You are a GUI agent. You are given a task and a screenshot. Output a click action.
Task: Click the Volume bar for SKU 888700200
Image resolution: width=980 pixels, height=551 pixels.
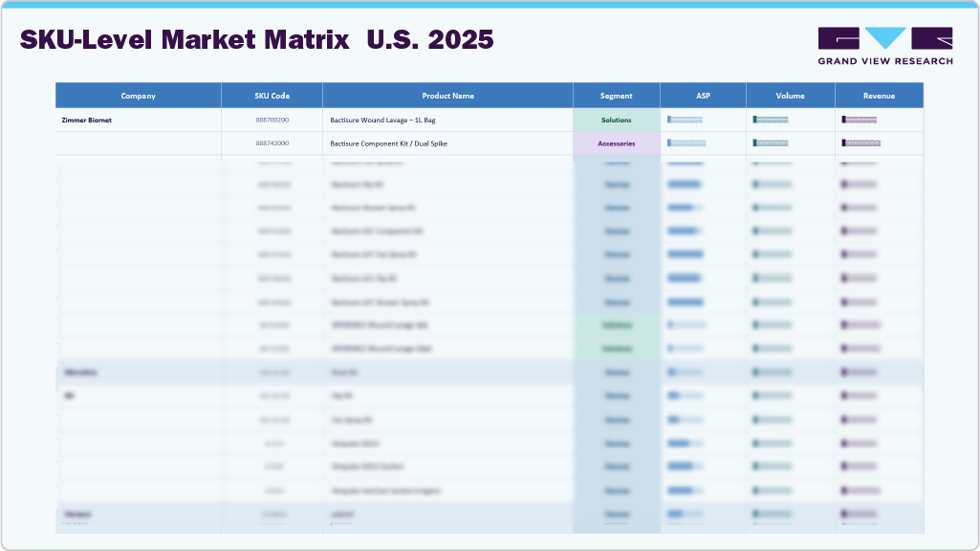(771, 120)
